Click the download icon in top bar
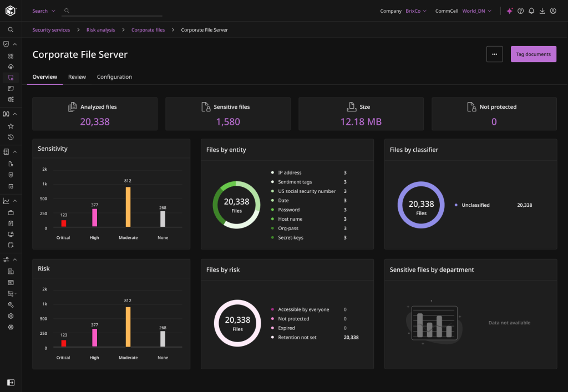Screen dimensions: 568x392 click(x=542, y=11)
